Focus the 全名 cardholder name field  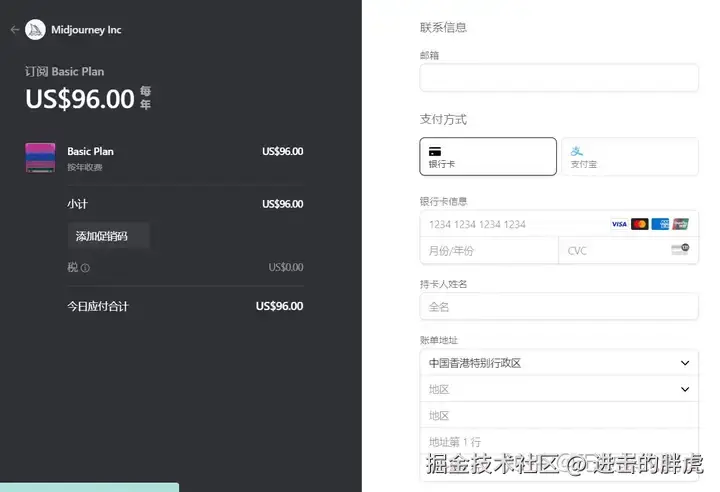click(x=559, y=307)
